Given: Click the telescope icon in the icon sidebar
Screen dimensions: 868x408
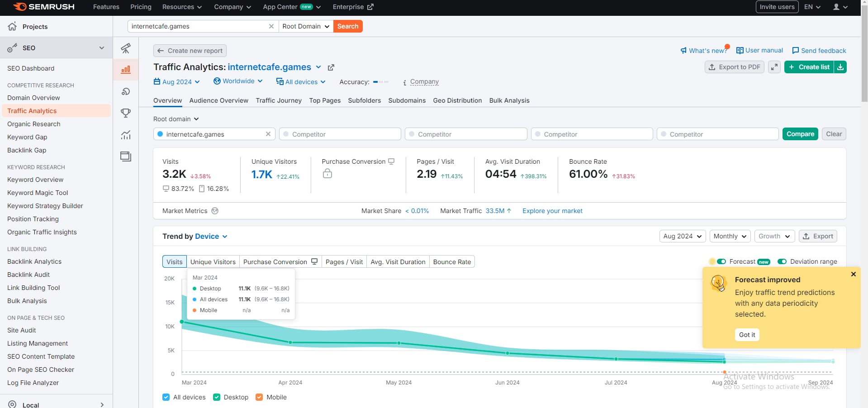Looking at the screenshot, I should click(126, 48).
